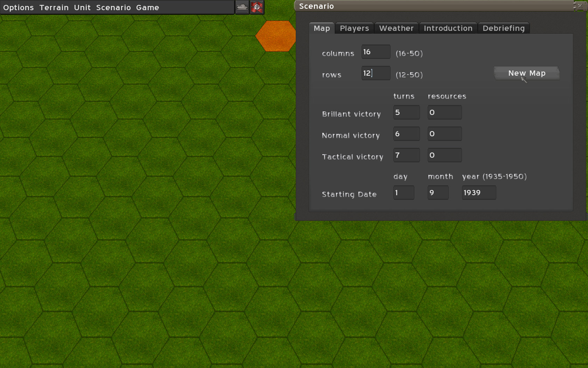Edit Starting Date day field
Screen dimensions: 588x368
[x=404, y=193]
